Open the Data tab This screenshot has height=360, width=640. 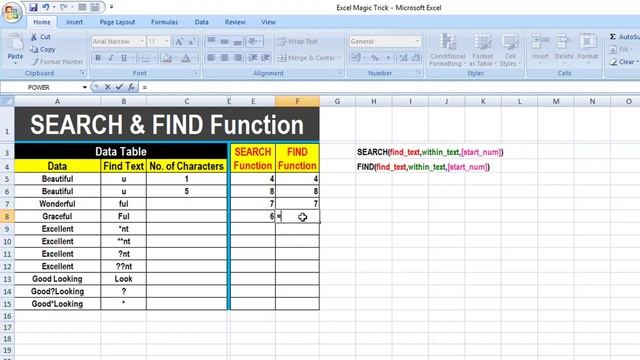coord(201,22)
